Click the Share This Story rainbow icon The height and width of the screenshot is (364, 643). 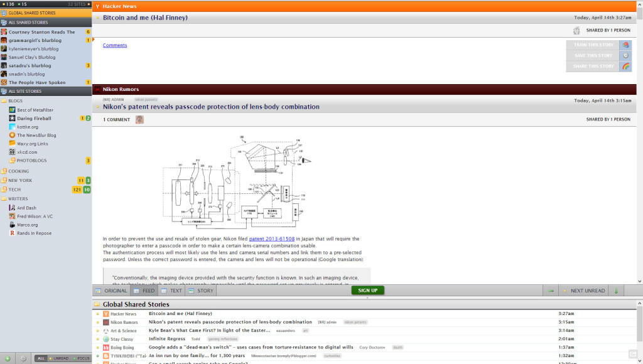625,66
